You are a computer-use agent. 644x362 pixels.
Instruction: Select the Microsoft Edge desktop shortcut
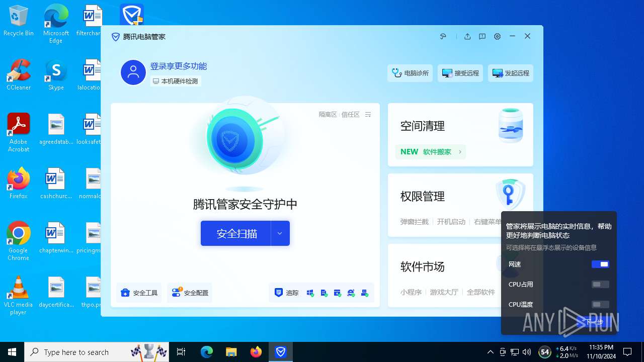pyautogui.click(x=56, y=24)
